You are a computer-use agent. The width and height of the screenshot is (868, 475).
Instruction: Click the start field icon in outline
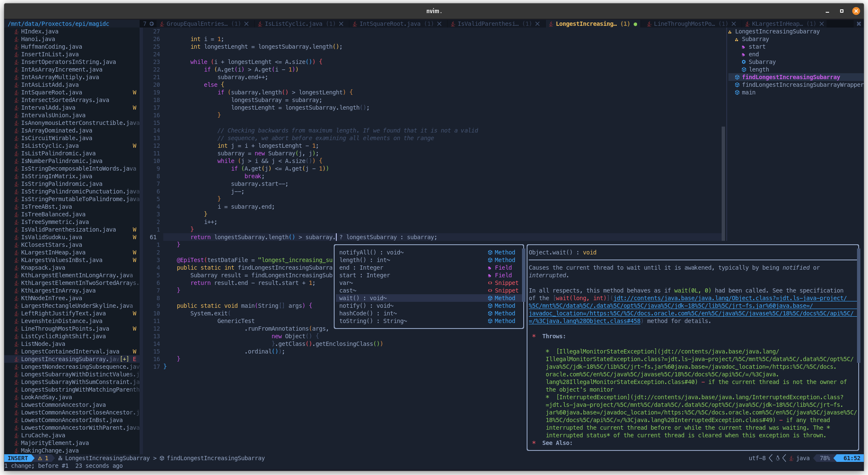(x=744, y=47)
